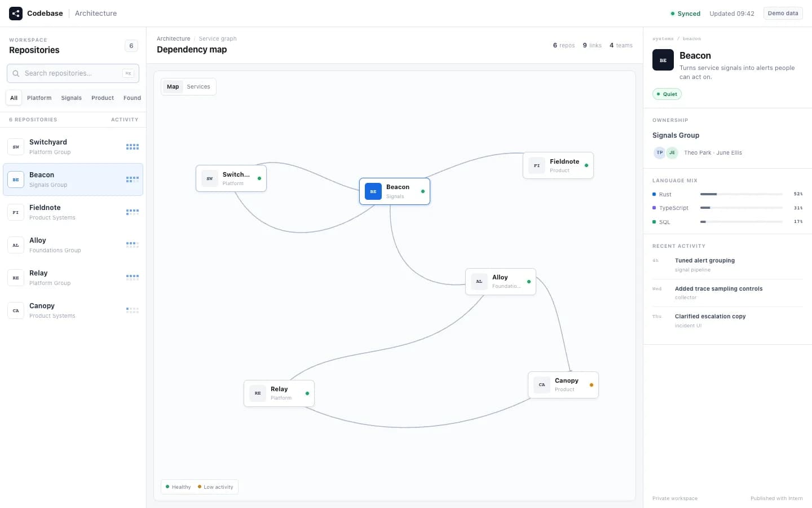Click the Codebase logo icon
Image resolution: width=812 pixels, height=508 pixels.
click(16, 14)
